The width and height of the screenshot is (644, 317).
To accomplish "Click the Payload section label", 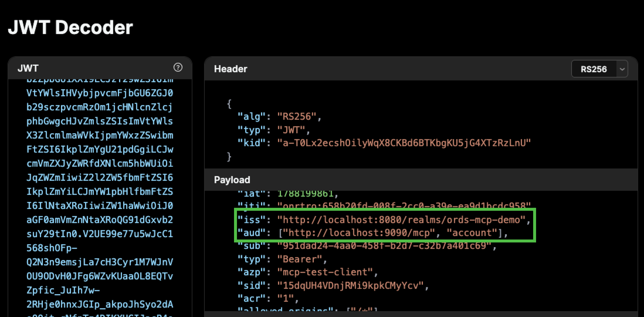I will click(232, 180).
